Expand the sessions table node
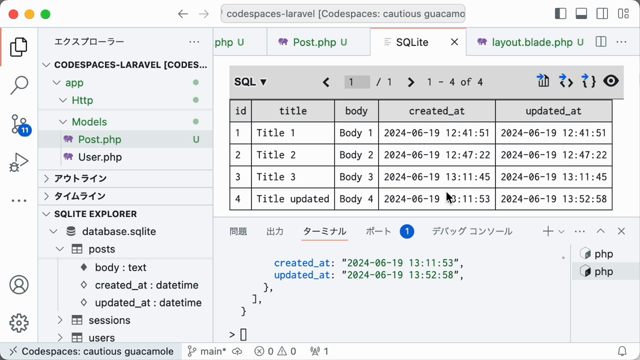Screen dimensions: 640x360 (60, 320)
